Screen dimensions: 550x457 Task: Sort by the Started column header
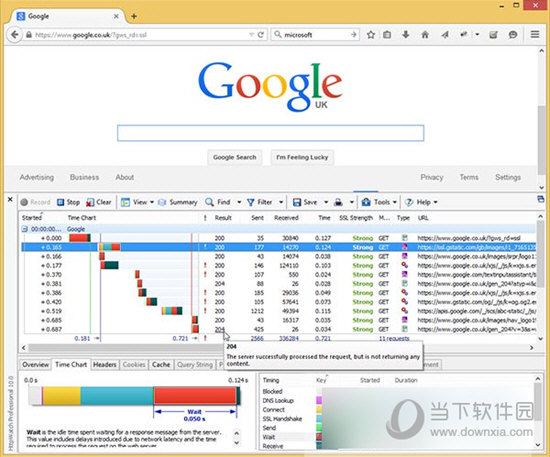32,218
